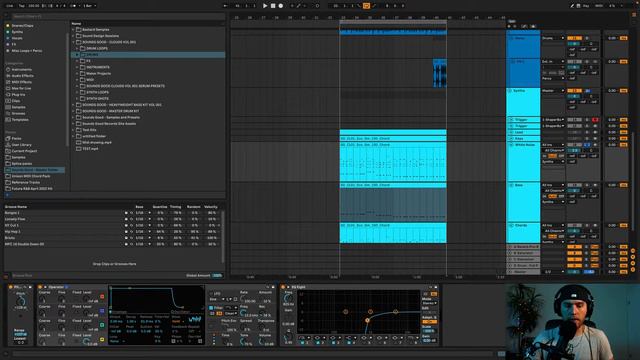640x360 pixels.
Task: Toggle the White Noise track activator
Action: tap(574, 145)
